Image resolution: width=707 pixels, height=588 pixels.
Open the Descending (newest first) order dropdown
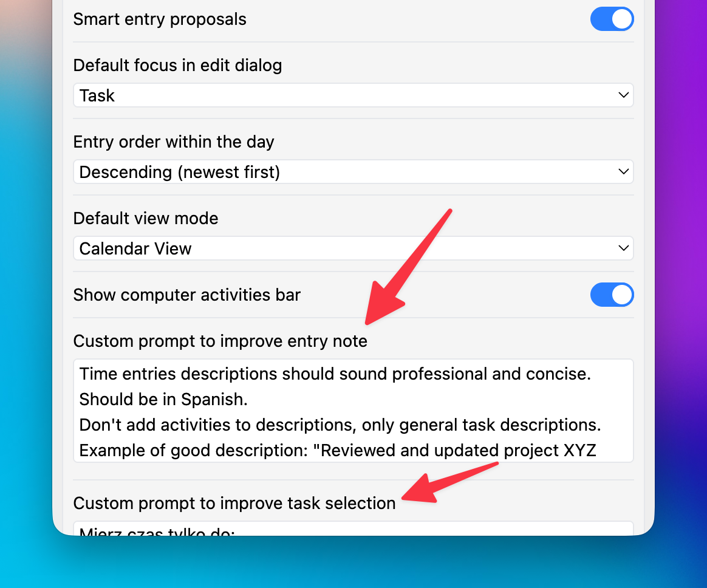(353, 172)
